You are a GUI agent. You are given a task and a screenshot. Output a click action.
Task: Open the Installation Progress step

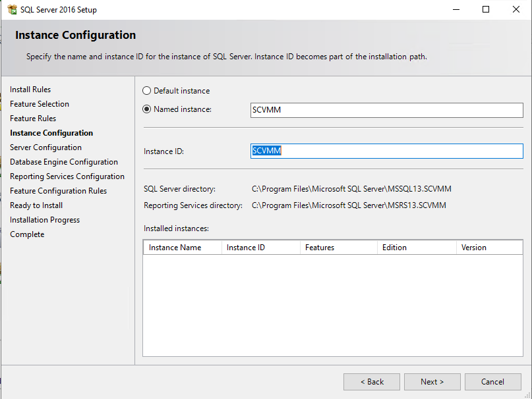coord(45,220)
